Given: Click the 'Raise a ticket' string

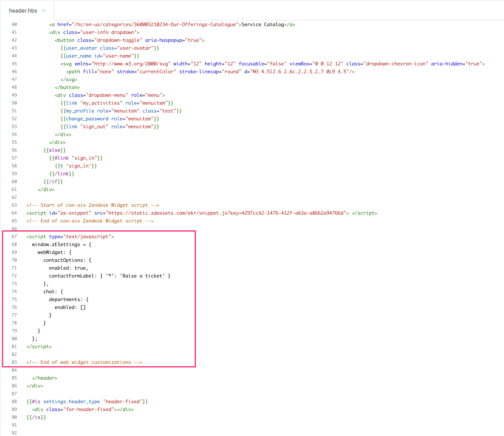Looking at the screenshot, I should 142,276.
